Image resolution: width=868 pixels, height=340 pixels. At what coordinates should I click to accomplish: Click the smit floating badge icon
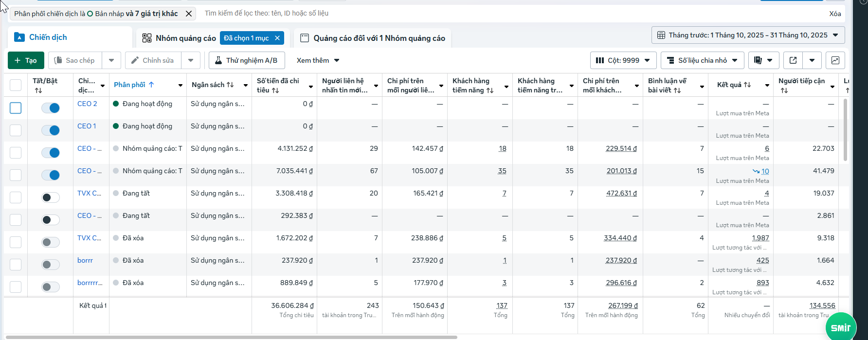pos(840,327)
